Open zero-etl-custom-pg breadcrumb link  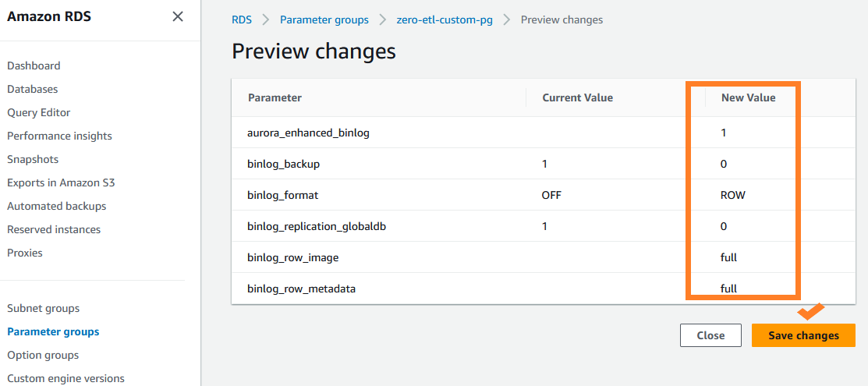pyautogui.click(x=445, y=19)
